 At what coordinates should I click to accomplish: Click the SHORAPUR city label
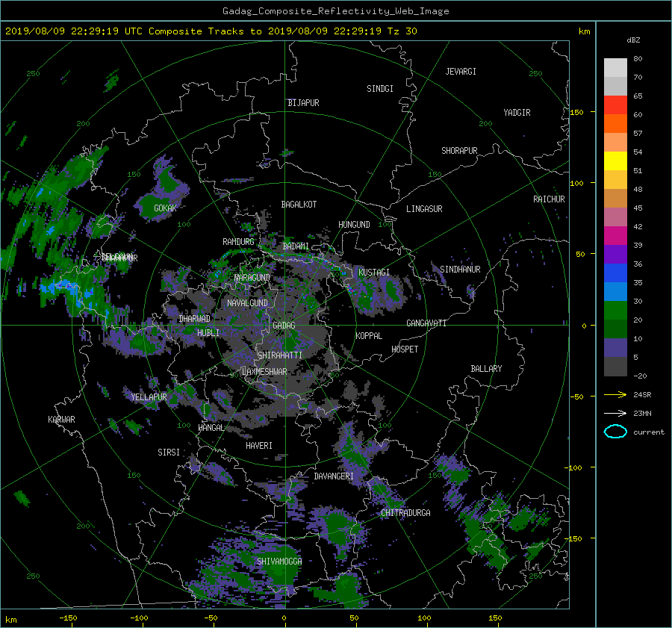(459, 151)
